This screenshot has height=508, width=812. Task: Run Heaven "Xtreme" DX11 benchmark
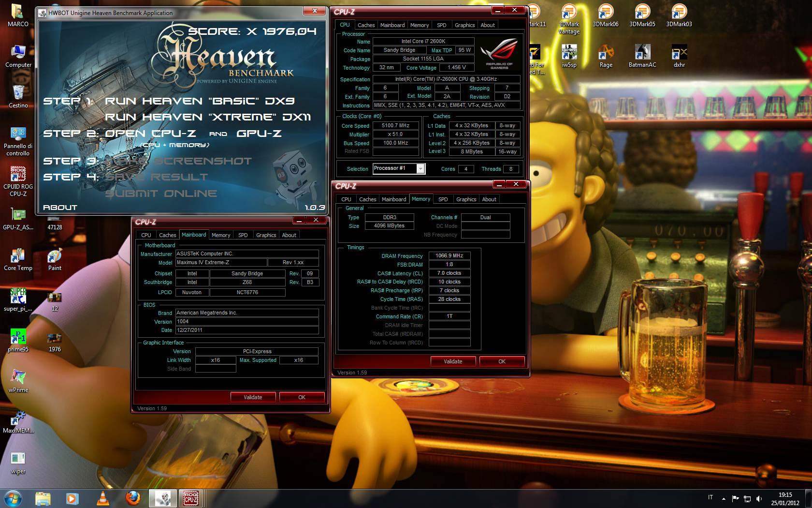tap(208, 117)
